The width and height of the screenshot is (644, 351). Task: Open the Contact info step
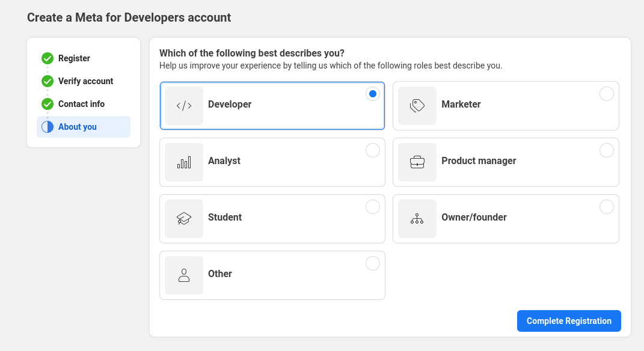(81, 104)
